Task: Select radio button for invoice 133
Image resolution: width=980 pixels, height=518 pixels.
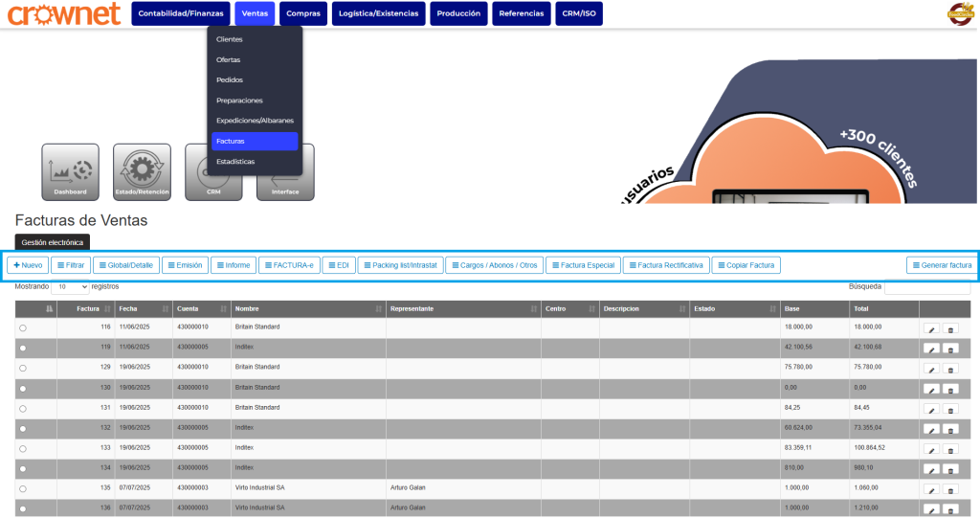Action: (23, 448)
